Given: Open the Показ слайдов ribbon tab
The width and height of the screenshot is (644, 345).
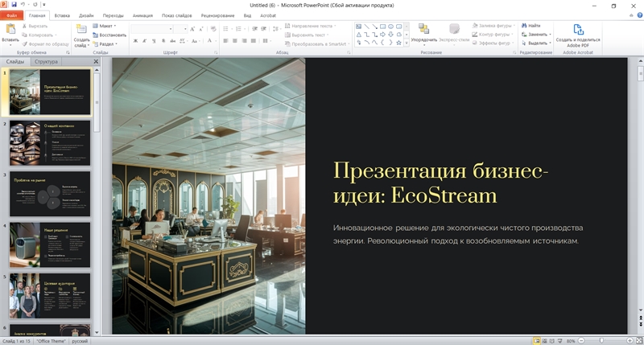Looking at the screenshot, I should click(x=176, y=15).
